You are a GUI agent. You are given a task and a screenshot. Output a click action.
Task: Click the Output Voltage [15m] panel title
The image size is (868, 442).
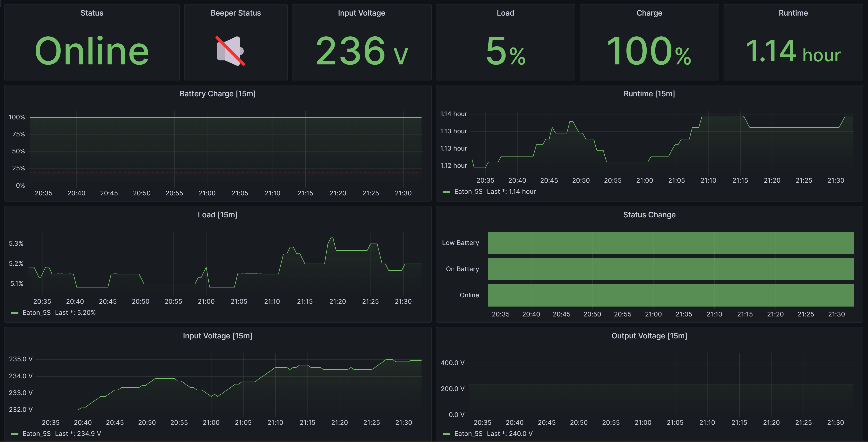coord(649,336)
